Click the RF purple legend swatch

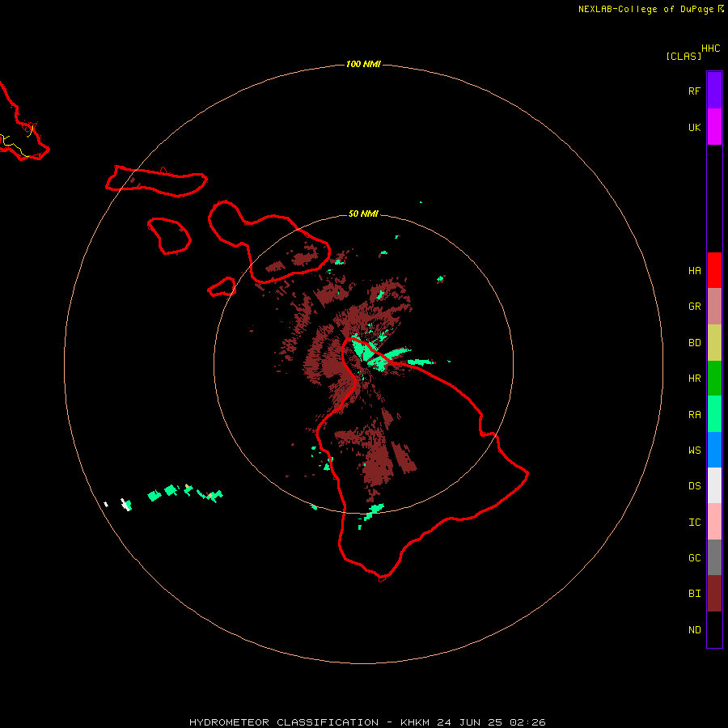click(x=714, y=91)
